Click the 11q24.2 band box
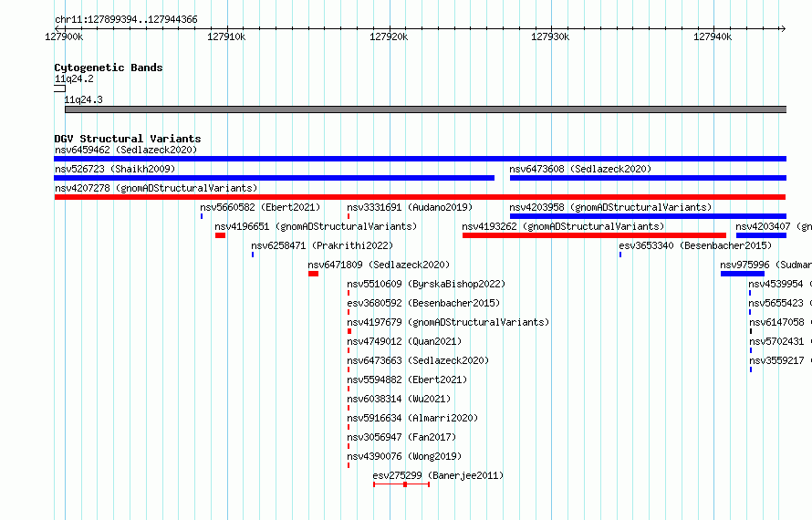 [59, 88]
